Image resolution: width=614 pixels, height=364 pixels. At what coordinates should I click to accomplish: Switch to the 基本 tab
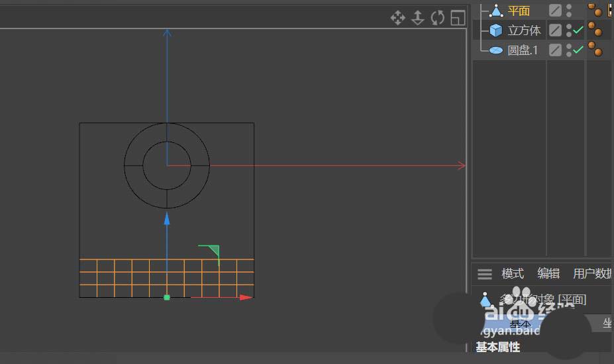coord(519,324)
